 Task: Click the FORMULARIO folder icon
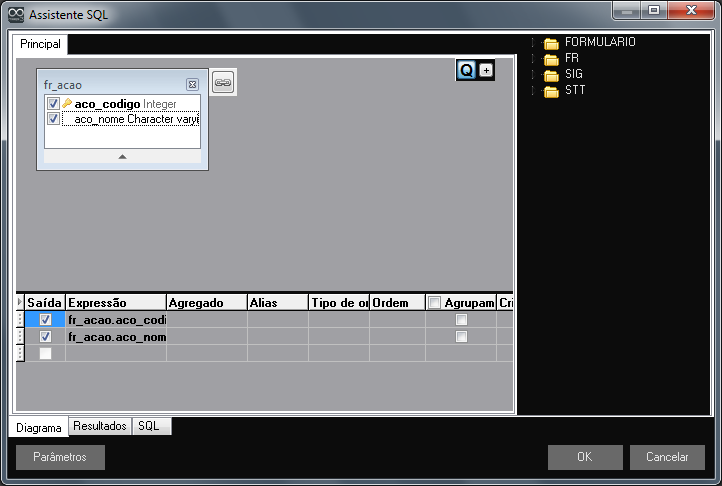pos(551,43)
